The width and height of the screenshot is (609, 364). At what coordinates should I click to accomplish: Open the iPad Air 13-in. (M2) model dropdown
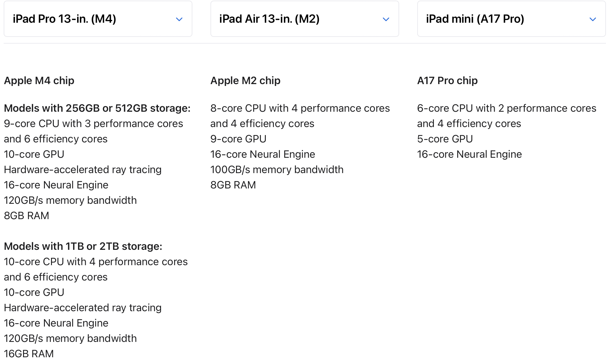pyautogui.click(x=304, y=19)
